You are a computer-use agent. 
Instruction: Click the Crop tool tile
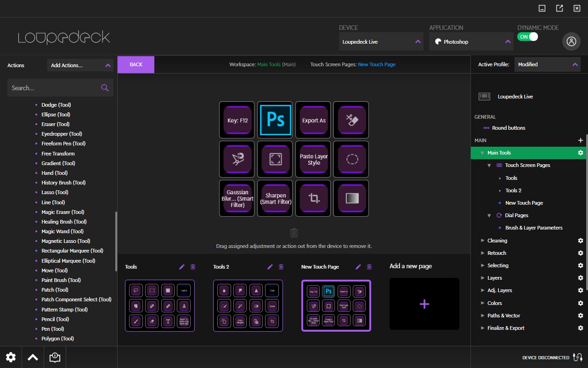(x=313, y=198)
